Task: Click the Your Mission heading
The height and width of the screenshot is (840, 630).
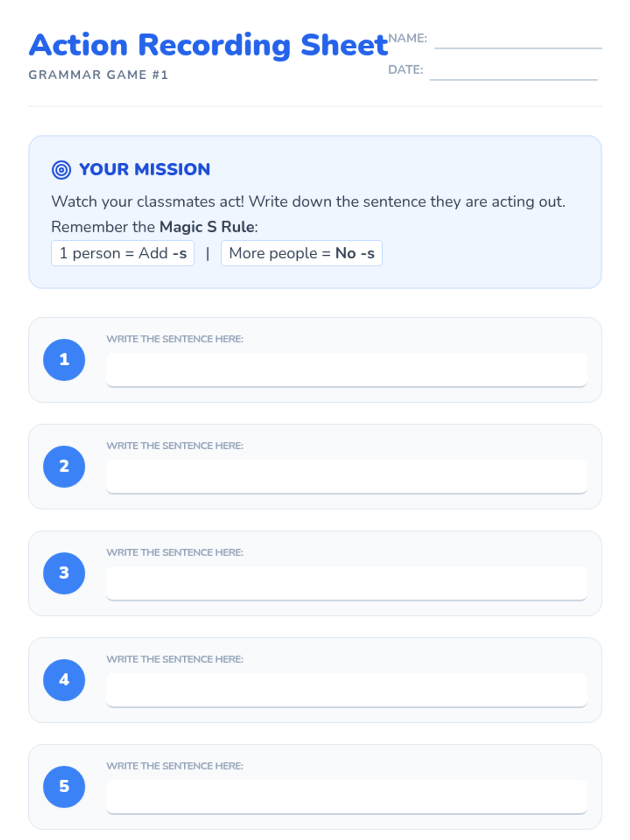Action: click(144, 170)
